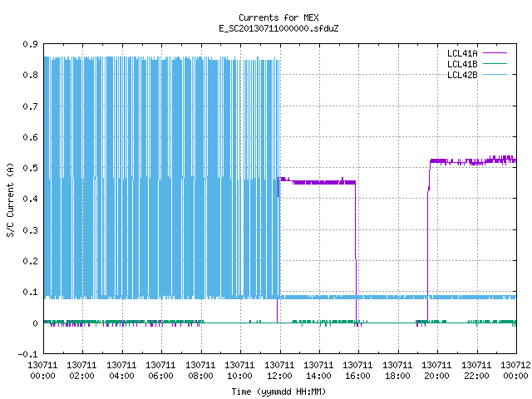Select the y-axis tick value '0.3'
This screenshot has width=532, height=399.
click(x=30, y=230)
